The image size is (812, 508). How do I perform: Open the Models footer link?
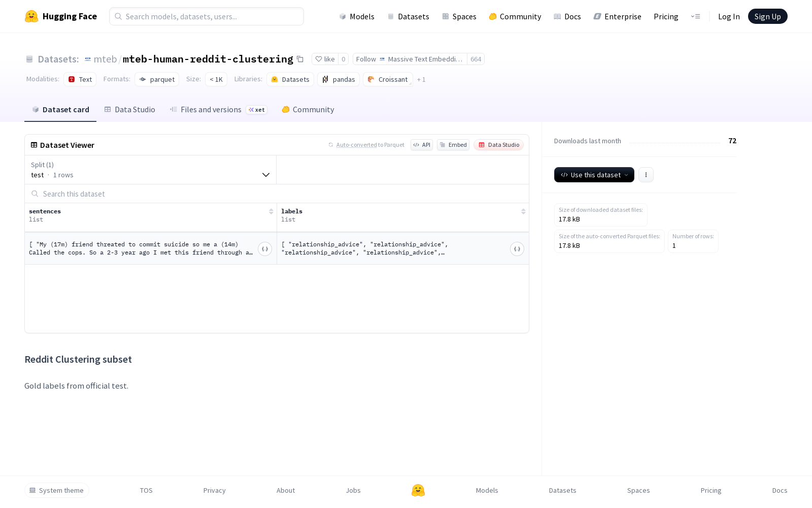click(x=487, y=490)
